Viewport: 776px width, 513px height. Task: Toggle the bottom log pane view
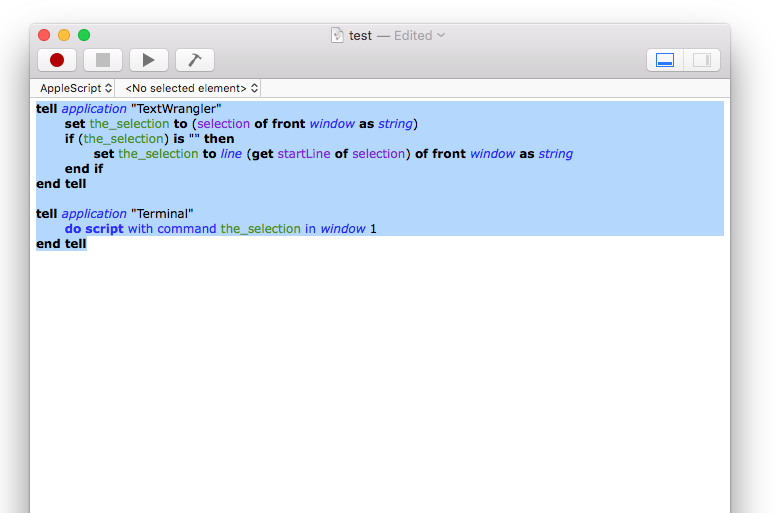tap(665, 60)
